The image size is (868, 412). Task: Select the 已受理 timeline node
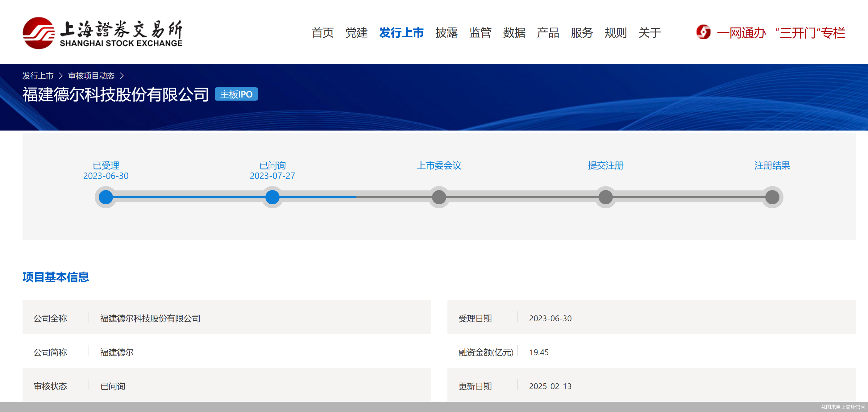tap(106, 197)
